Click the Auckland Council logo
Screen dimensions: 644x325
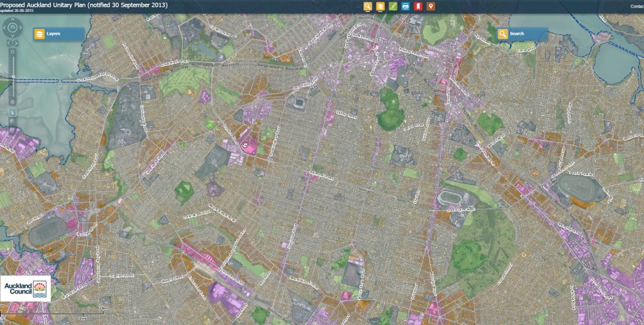[x=26, y=290]
